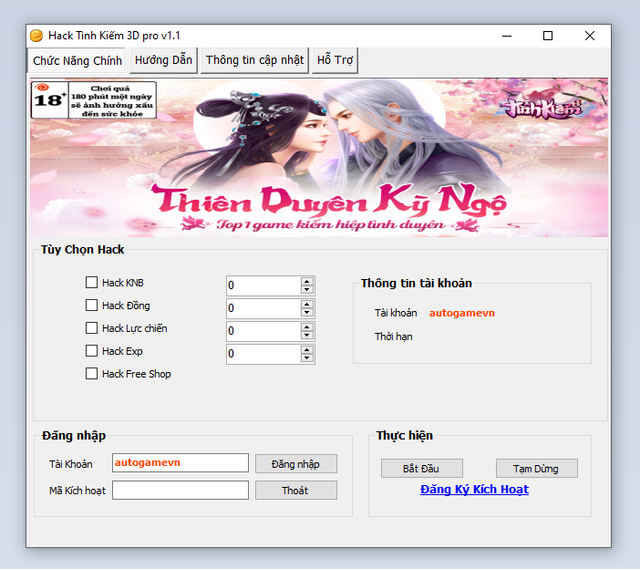Click the 18+ age warning badge
Screen dimensions: 640x570
click(93, 100)
